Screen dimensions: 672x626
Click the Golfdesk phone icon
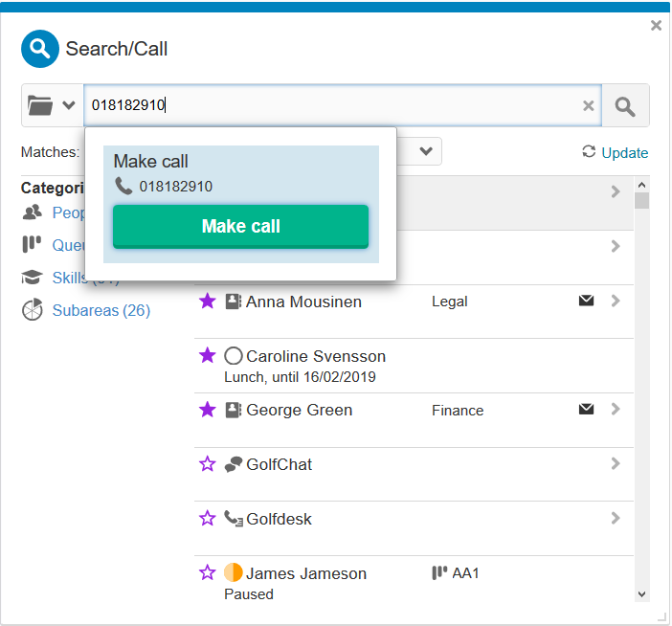tap(233, 519)
